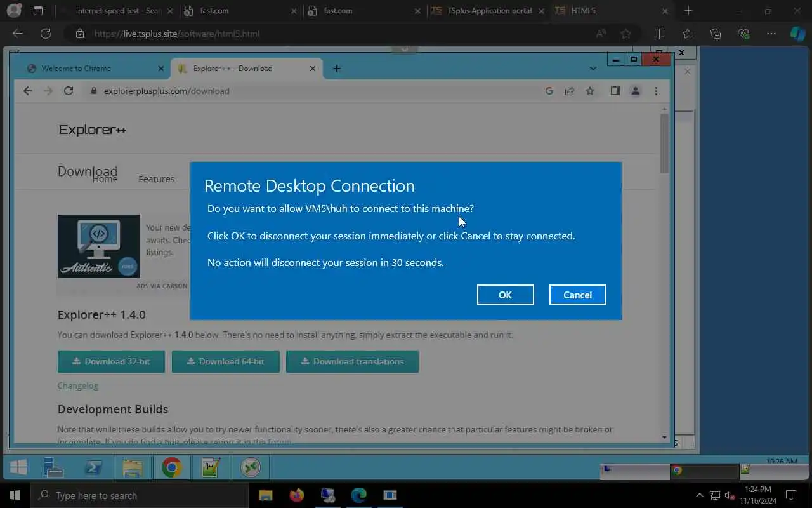Go back in Edge browser

[x=18, y=34]
